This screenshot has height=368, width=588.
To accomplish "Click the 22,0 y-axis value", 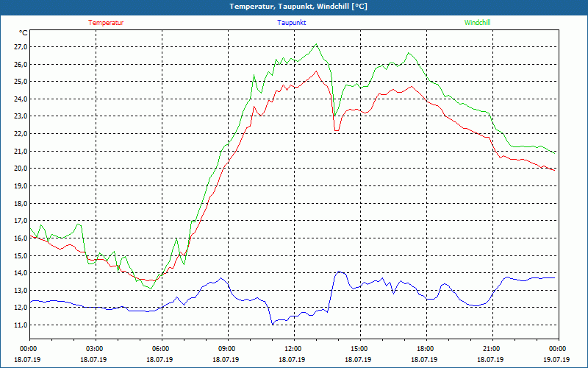I will coord(21,134).
